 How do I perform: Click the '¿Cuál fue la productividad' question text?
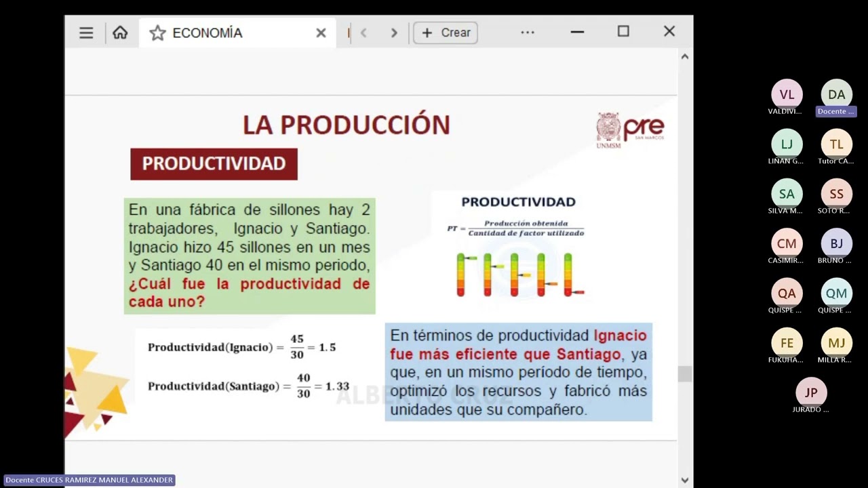[x=249, y=292]
